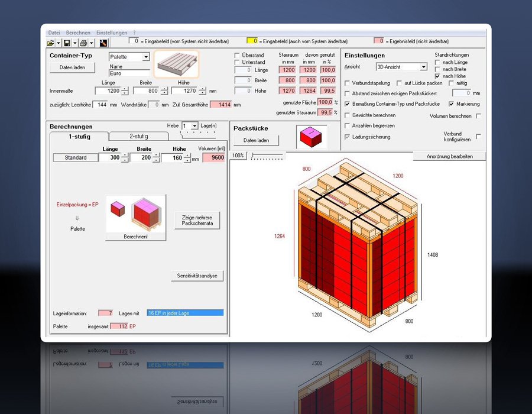Click the red Packstücke box thumbnail

click(x=311, y=137)
